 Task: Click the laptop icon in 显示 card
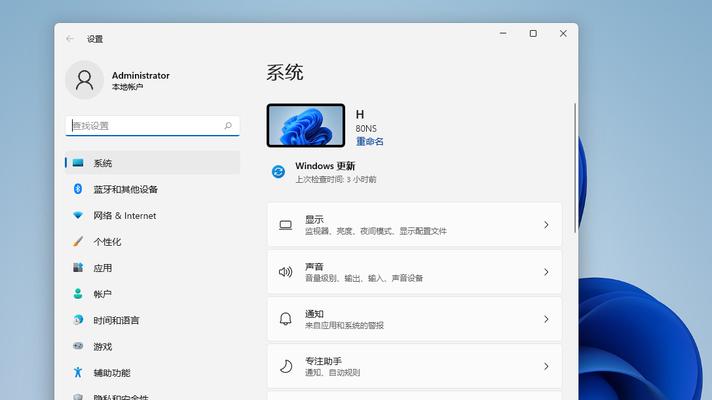coord(286,225)
